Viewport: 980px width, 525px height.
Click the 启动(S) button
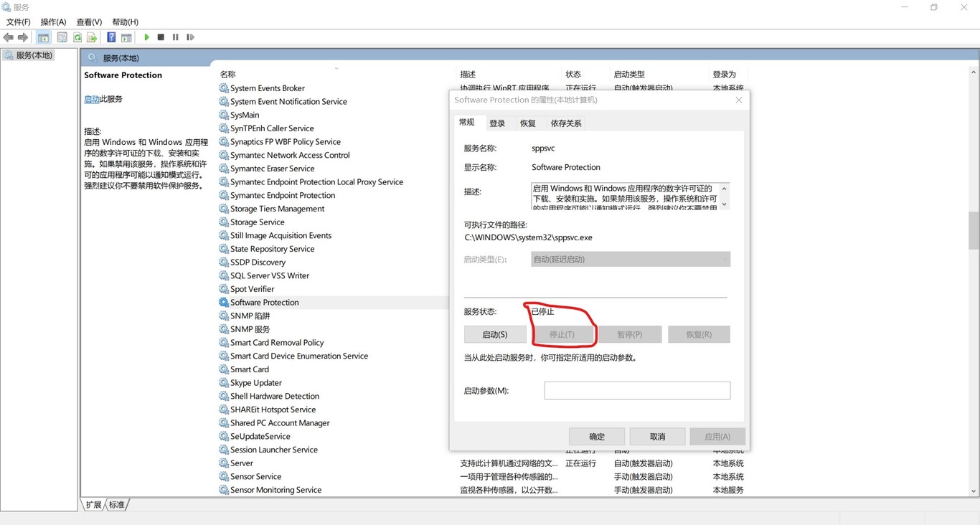click(494, 334)
